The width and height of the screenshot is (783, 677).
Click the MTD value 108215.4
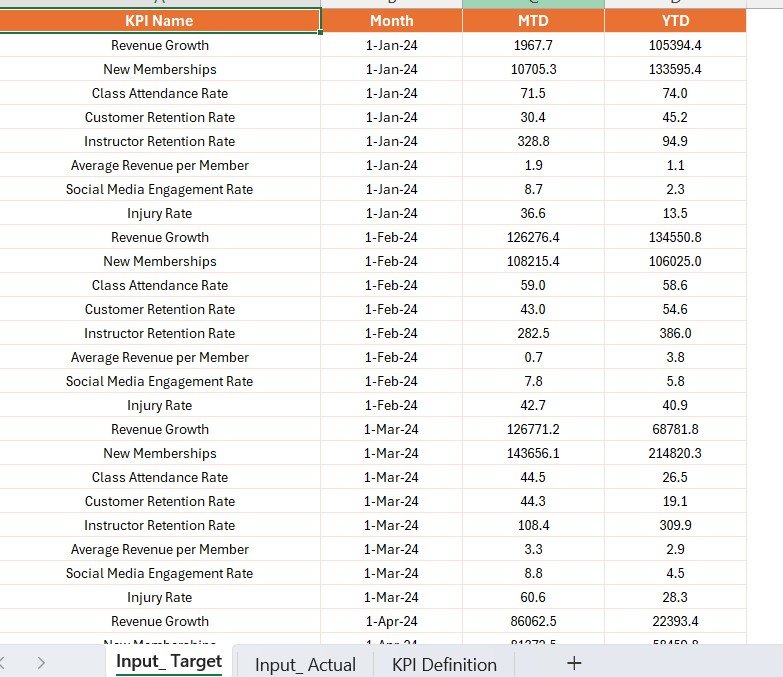click(x=533, y=261)
